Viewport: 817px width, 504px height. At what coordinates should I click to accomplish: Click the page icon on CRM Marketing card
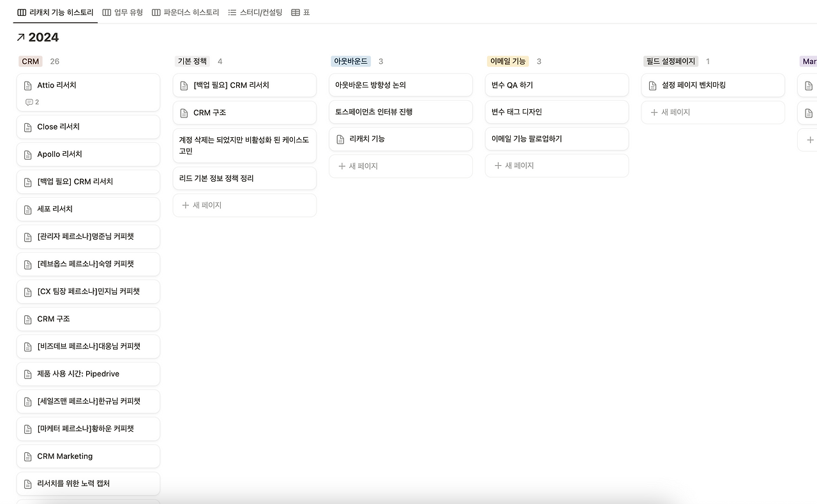pyautogui.click(x=27, y=456)
